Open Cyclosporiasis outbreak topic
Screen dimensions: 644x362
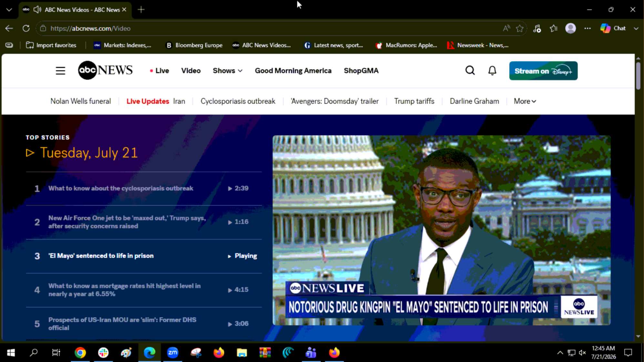[x=238, y=101]
